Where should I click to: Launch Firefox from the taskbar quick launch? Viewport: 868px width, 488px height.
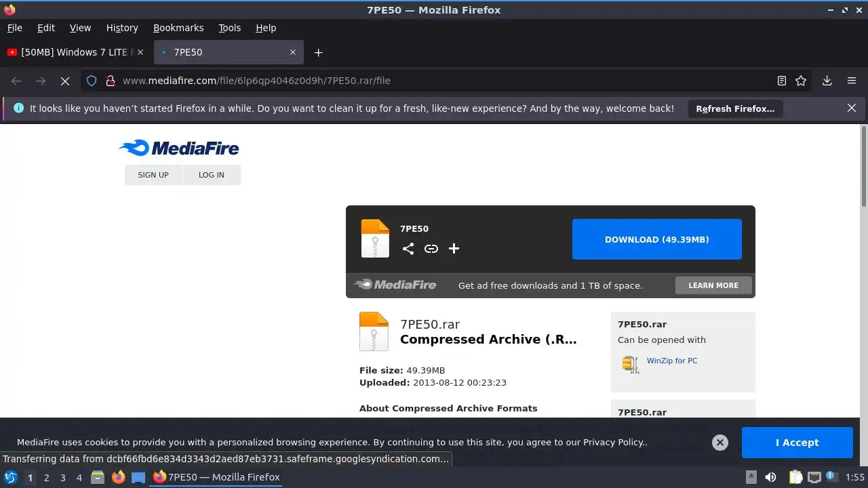pyautogui.click(x=119, y=477)
